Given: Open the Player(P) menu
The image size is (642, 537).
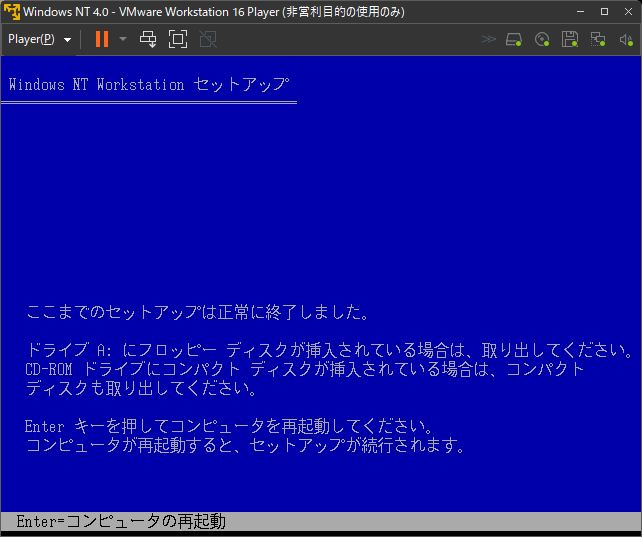Looking at the screenshot, I should pyautogui.click(x=39, y=39).
